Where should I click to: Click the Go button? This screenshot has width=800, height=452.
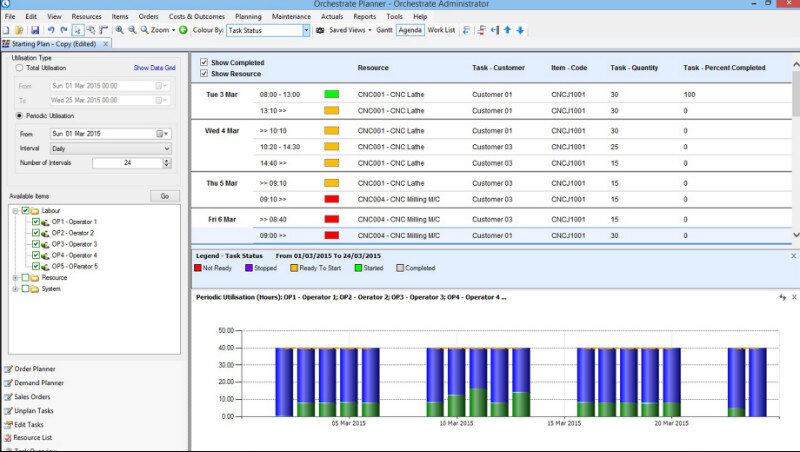(165, 196)
